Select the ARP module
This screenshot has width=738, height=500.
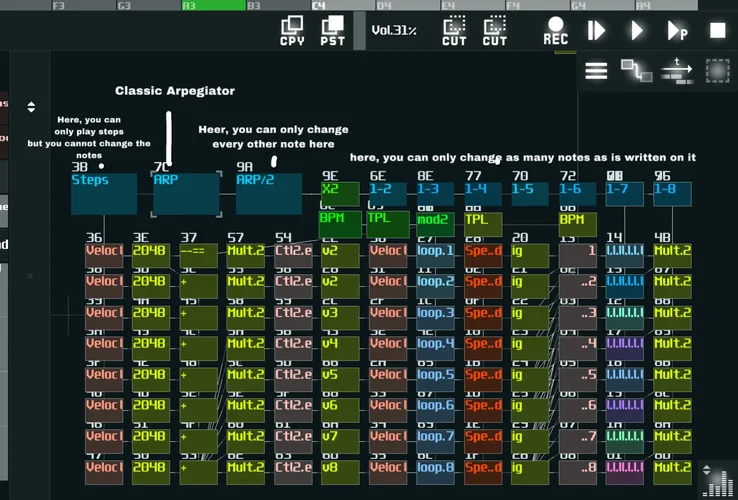pyautogui.click(x=186, y=194)
